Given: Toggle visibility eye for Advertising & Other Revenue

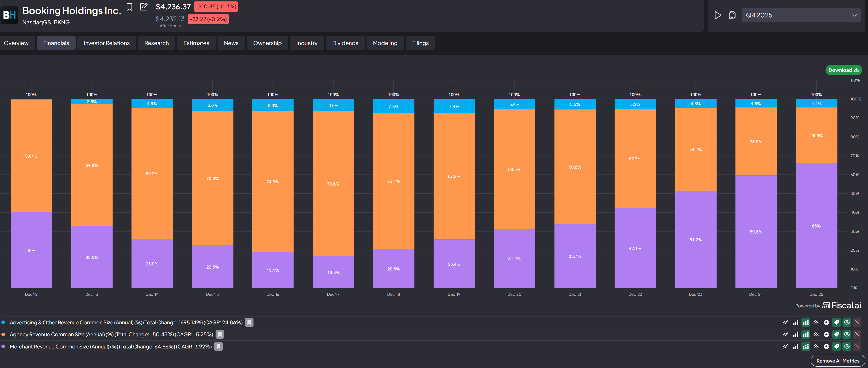Looking at the screenshot, I should click(x=847, y=322).
